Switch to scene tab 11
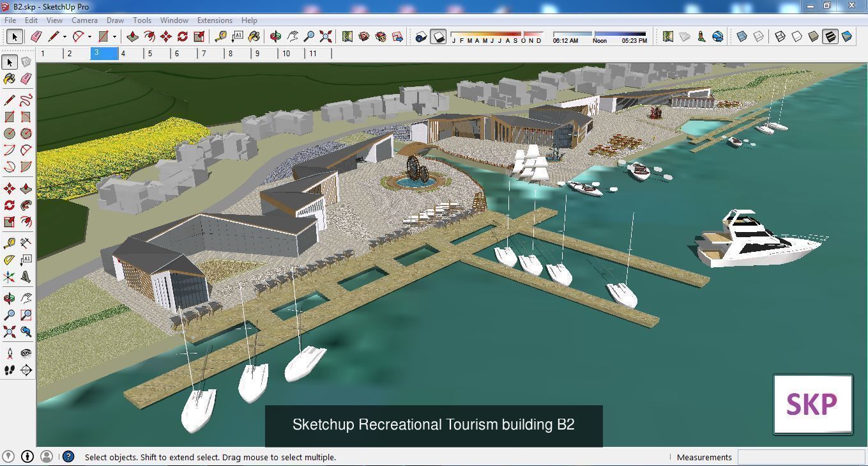 [319, 54]
